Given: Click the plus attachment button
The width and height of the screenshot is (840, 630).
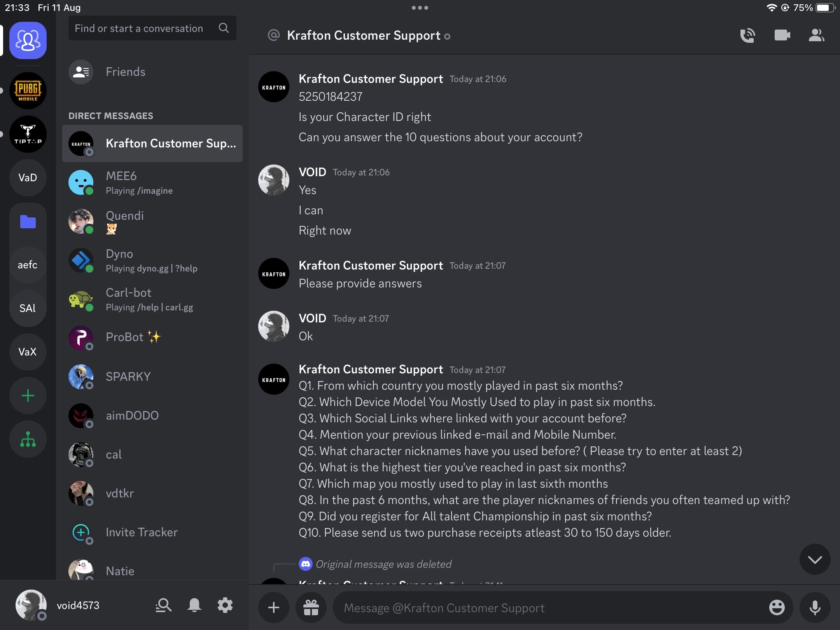Looking at the screenshot, I should coord(274,607).
